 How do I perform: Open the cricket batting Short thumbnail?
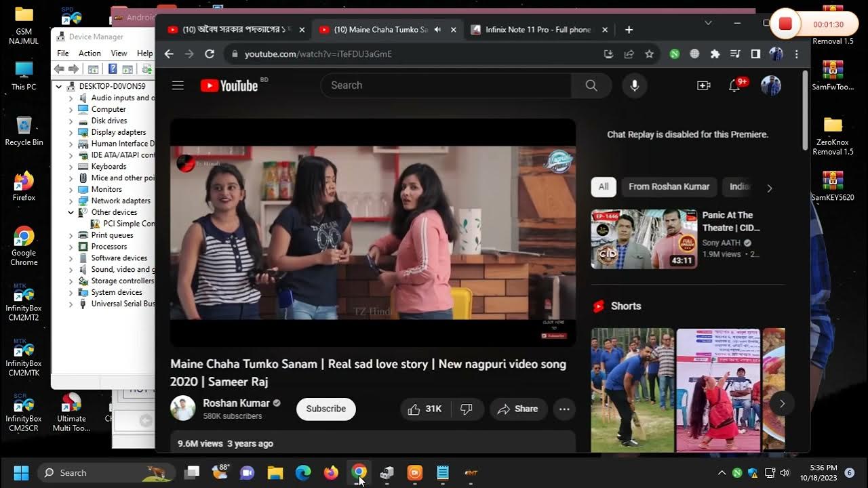[633, 390]
